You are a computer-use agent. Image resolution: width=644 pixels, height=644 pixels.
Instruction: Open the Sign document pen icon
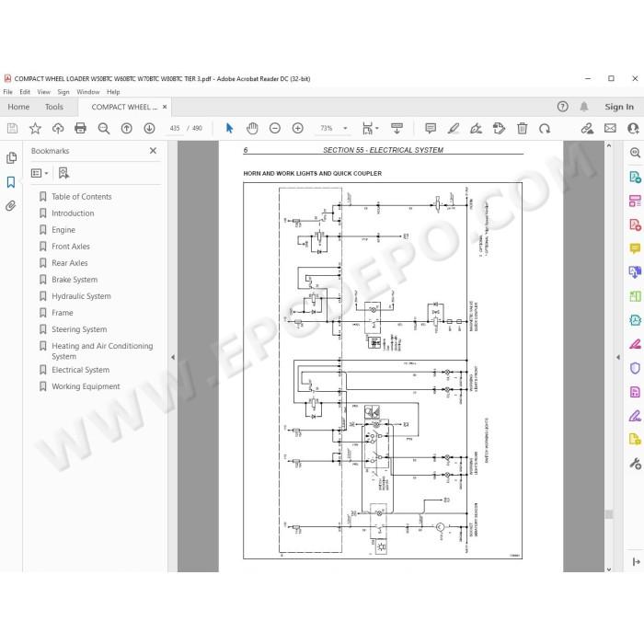click(x=476, y=129)
